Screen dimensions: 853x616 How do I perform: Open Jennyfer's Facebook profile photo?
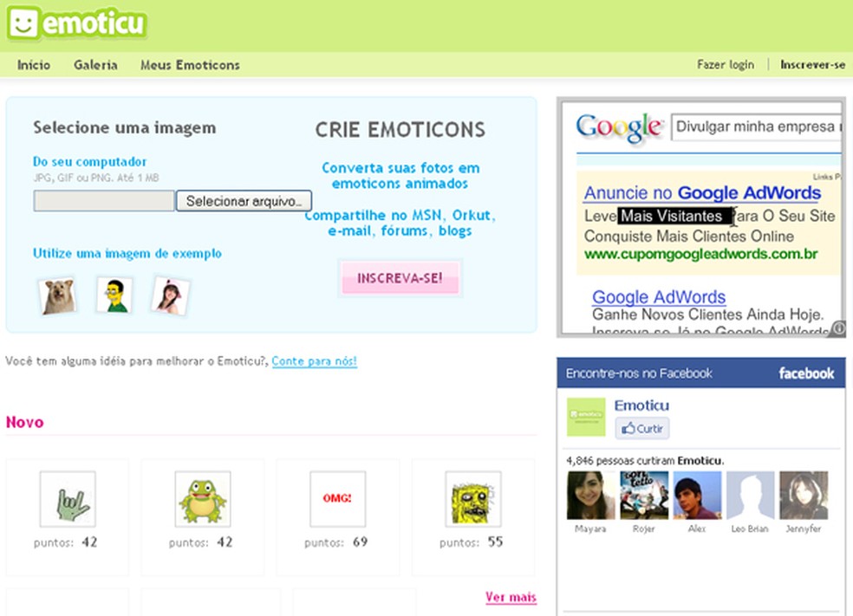click(803, 496)
